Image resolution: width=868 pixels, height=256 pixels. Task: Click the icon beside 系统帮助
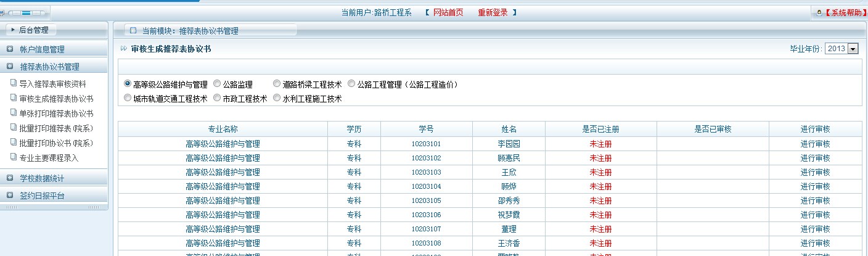tap(818, 12)
